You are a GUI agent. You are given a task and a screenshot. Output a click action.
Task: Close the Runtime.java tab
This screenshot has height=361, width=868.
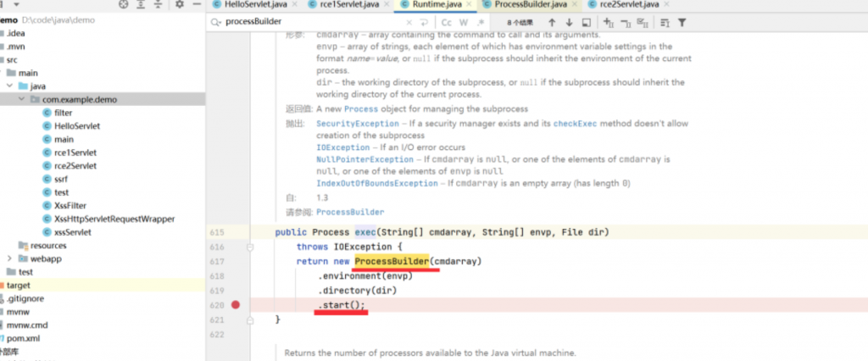(468, 4)
